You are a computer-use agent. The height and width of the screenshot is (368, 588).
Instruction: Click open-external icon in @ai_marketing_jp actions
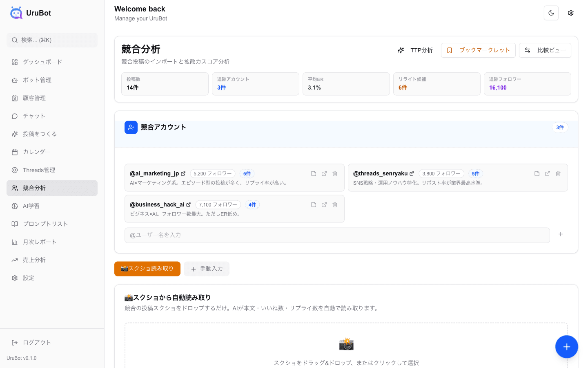[324, 174]
